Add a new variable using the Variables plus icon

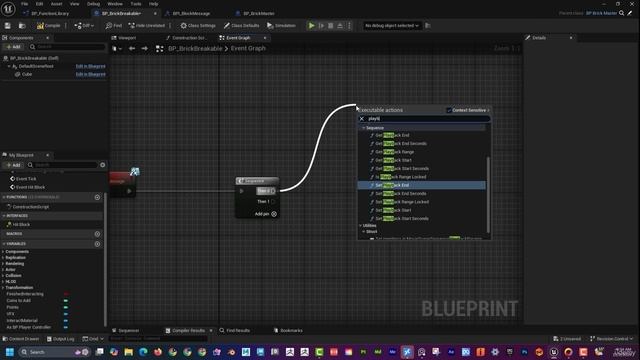[97, 244]
